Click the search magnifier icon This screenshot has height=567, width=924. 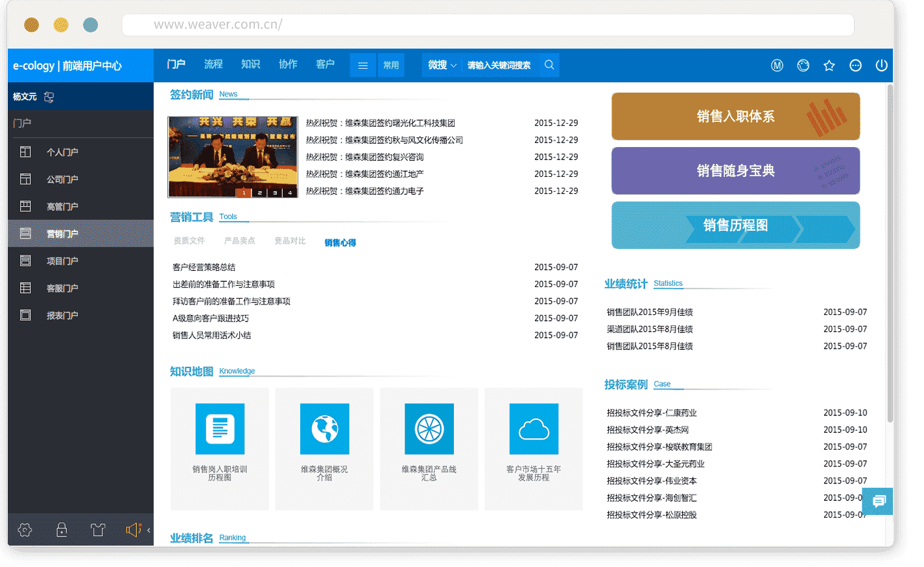click(x=549, y=65)
